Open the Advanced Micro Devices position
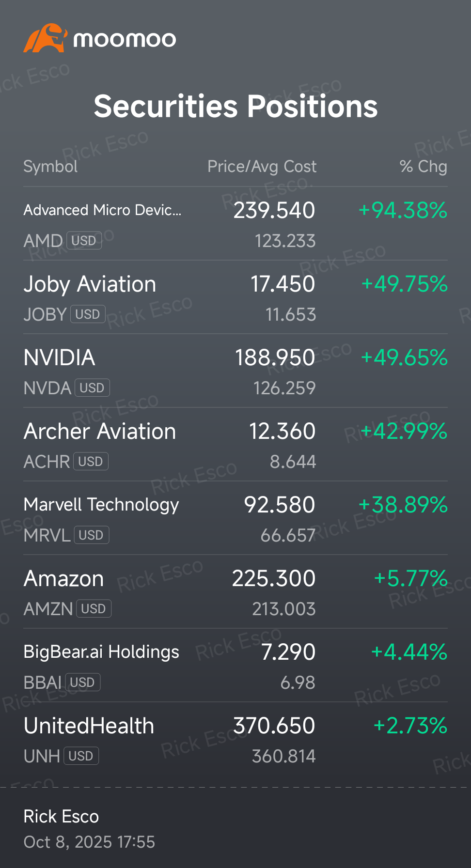 (102, 210)
